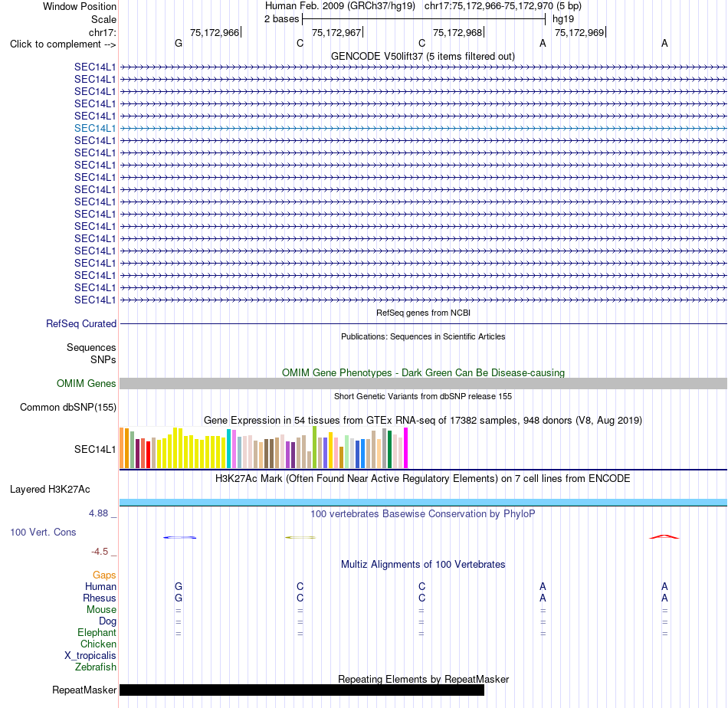Open the RepeatMasker track label
The width and height of the screenshot is (728, 708).
(84, 690)
